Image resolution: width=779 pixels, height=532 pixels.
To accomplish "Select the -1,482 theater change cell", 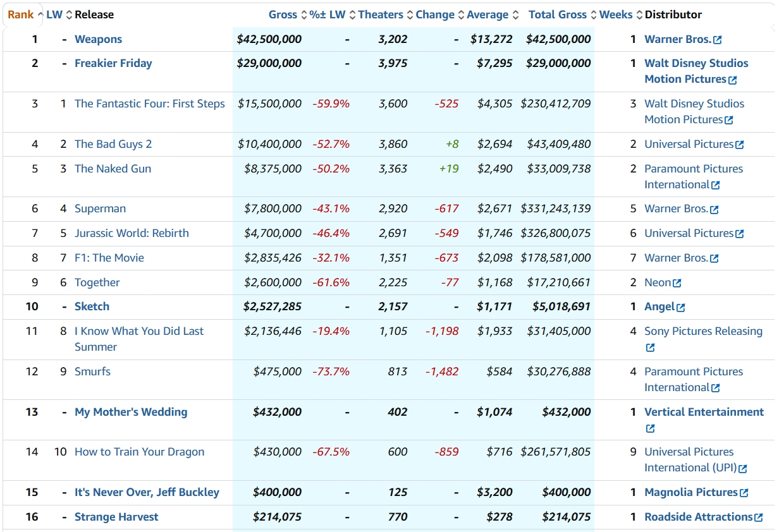I will click(x=442, y=372).
